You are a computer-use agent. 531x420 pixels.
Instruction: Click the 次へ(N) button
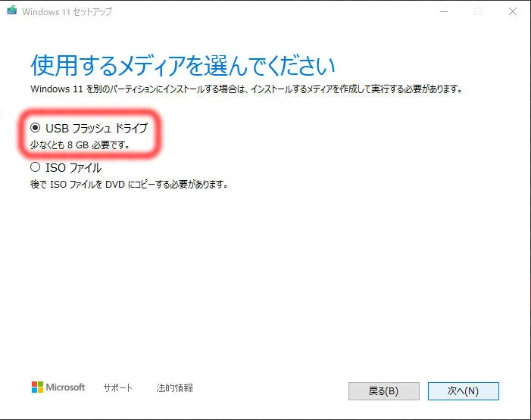click(x=463, y=391)
